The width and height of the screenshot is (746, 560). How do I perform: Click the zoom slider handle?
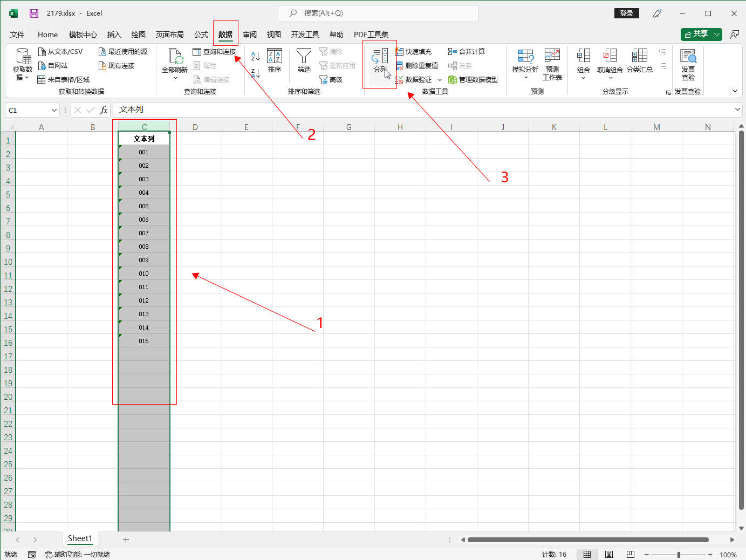679,555
